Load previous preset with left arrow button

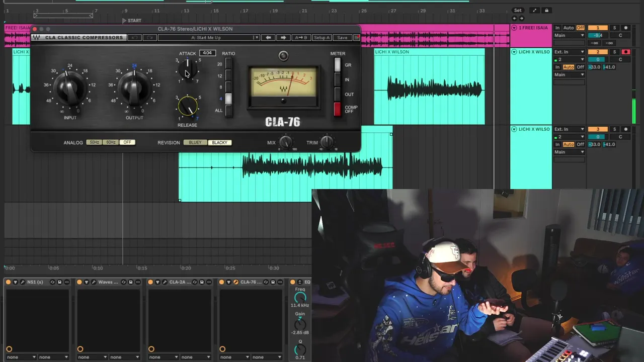pyautogui.click(x=269, y=38)
